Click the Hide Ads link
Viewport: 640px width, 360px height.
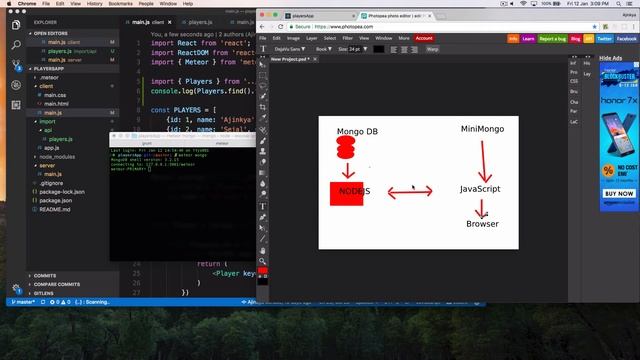coord(611,58)
